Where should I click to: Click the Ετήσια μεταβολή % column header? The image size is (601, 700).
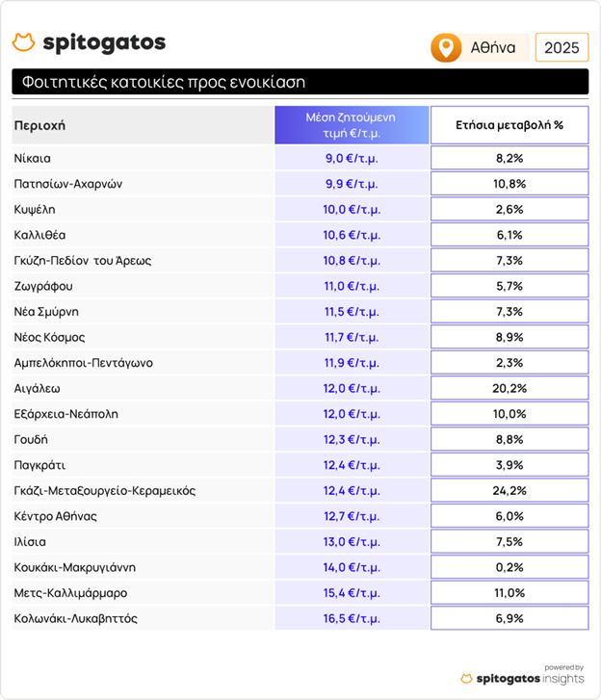(x=509, y=125)
